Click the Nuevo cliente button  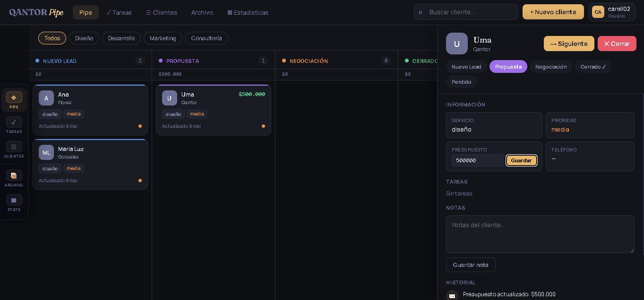pyautogui.click(x=553, y=12)
